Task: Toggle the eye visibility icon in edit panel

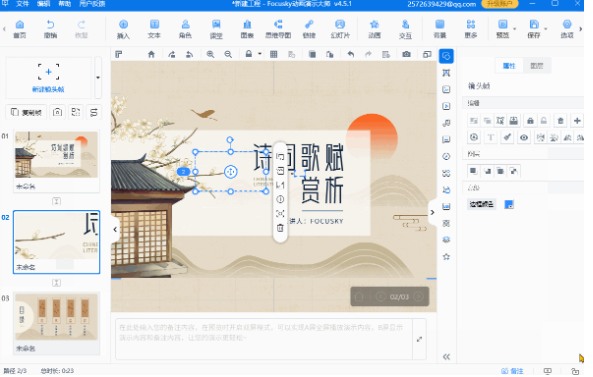Action: 524,137
